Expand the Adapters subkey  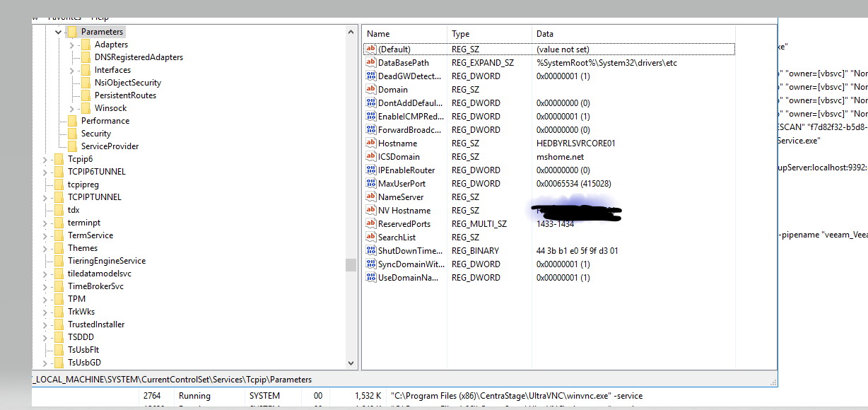(72, 45)
